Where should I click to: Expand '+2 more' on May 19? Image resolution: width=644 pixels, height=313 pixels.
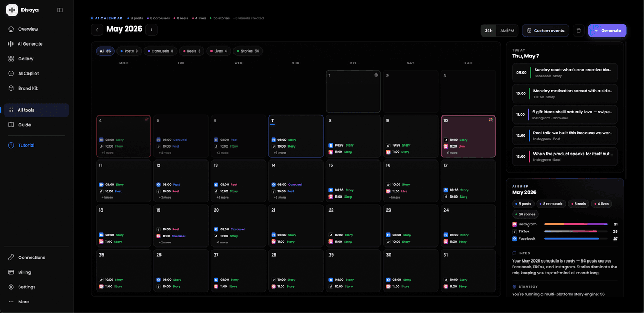click(165, 242)
